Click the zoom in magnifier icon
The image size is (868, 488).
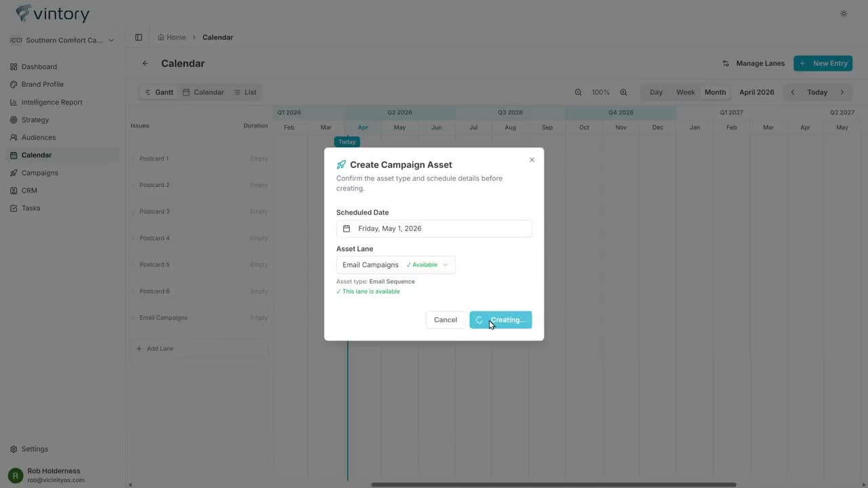623,92
